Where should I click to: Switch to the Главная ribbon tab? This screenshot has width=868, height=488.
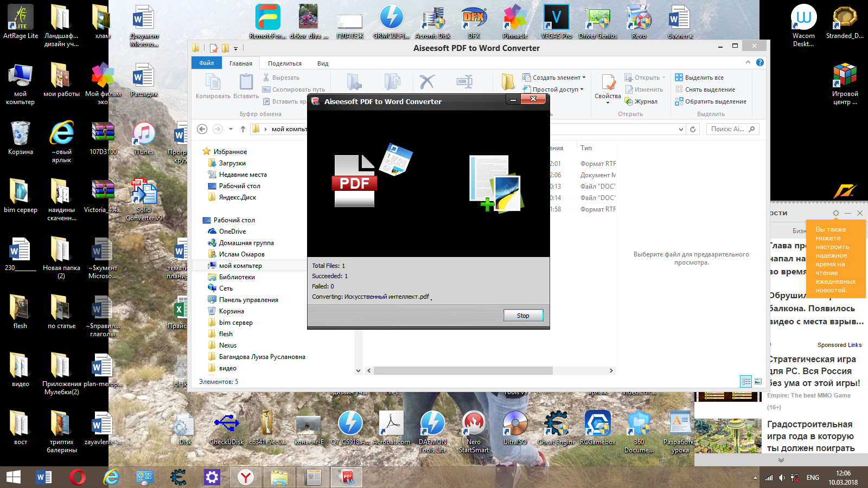[x=240, y=63]
